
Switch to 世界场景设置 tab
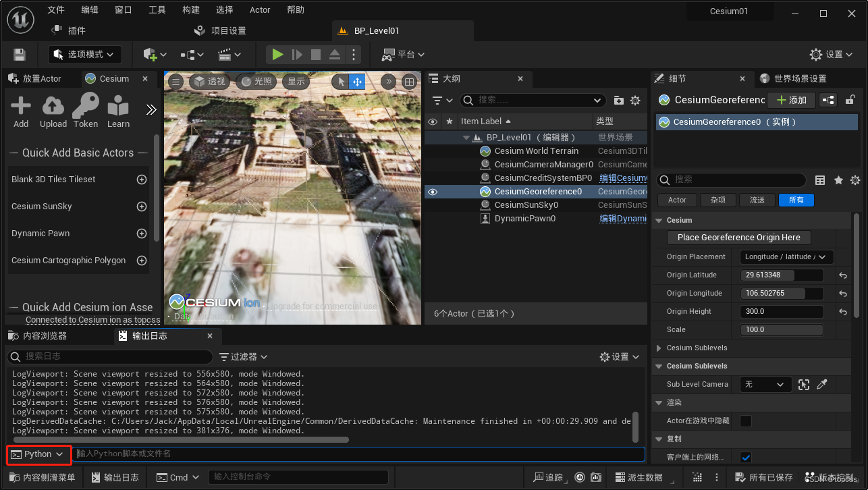793,79
